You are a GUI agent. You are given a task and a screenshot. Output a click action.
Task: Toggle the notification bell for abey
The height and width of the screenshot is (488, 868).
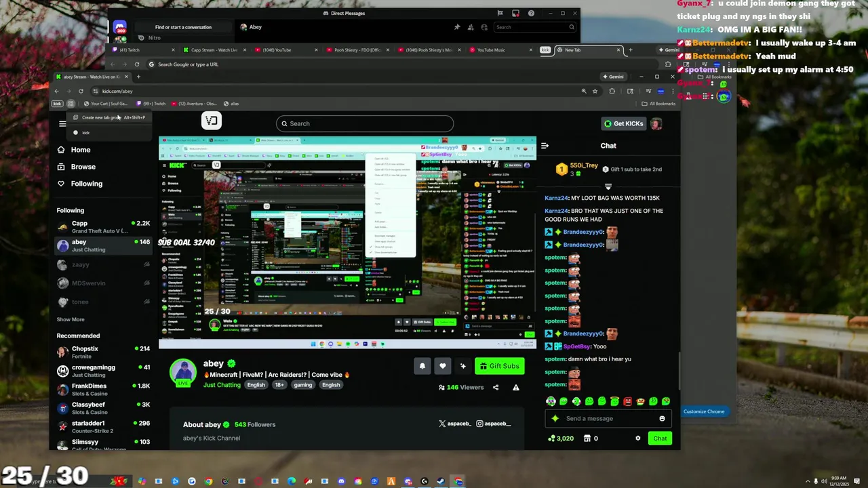[422, 366]
